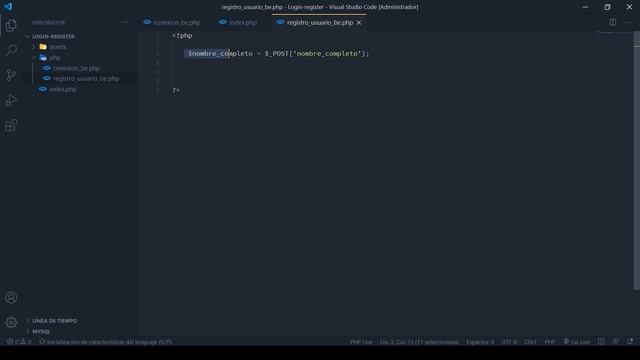Viewport: 640px width, 360px height.
Task: Switch to the index.php tab
Action: (x=238, y=22)
